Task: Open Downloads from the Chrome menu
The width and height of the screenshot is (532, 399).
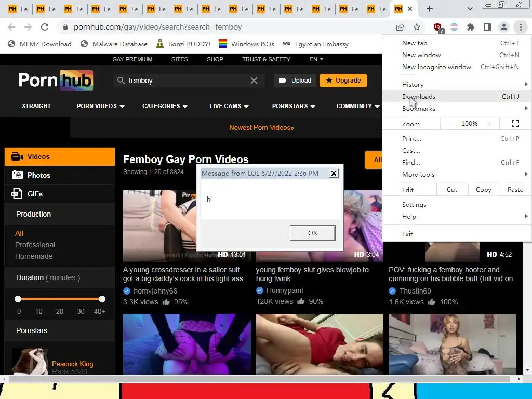Action: tap(457, 96)
